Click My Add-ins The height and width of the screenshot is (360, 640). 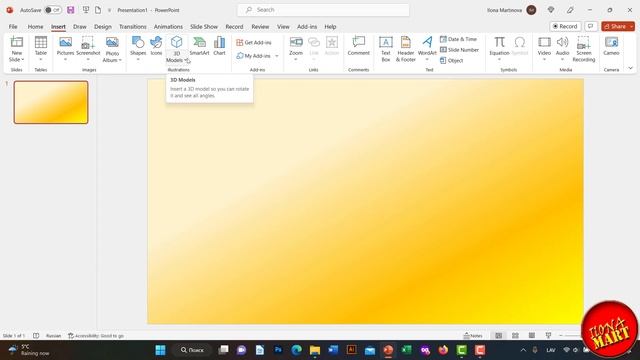pyautogui.click(x=253, y=56)
